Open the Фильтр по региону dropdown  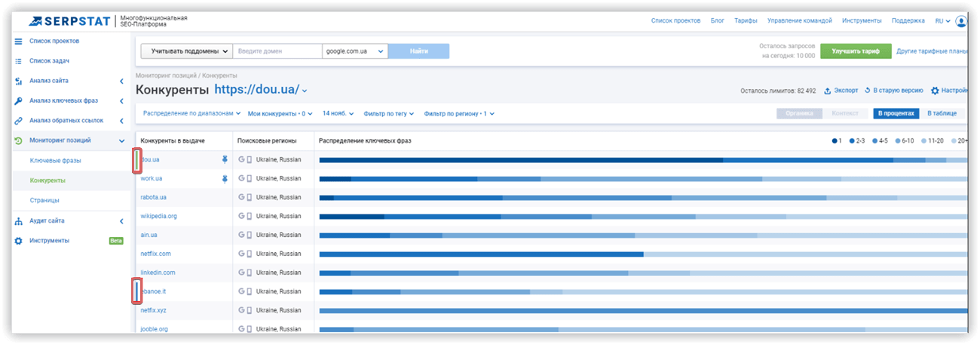[x=460, y=113]
